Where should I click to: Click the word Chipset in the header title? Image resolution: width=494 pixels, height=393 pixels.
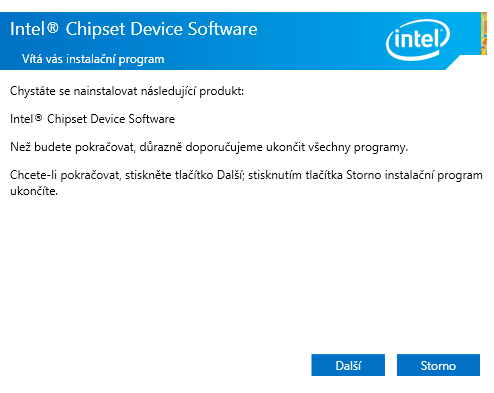point(95,29)
